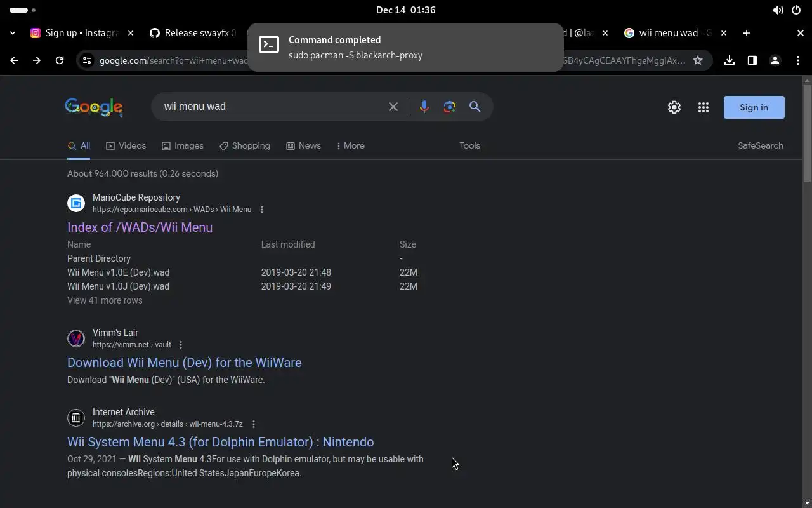The height and width of the screenshot is (508, 812).
Task: Open the search Tools options
Action: coord(469,145)
